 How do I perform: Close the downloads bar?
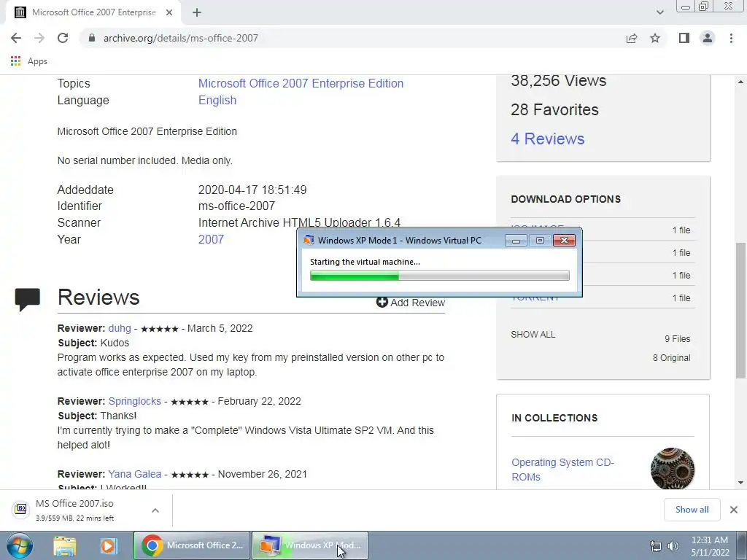(734, 510)
